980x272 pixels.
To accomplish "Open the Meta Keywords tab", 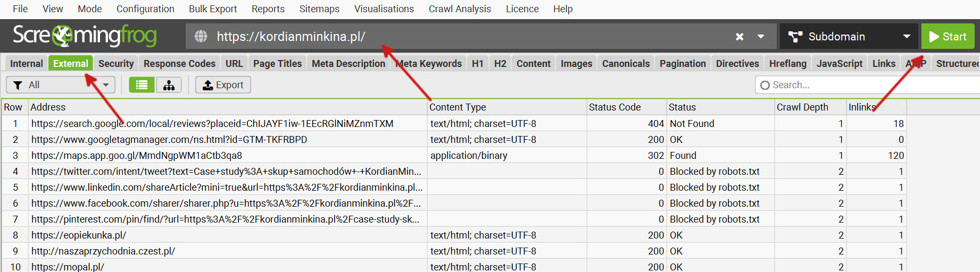I will click(x=429, y=64).
